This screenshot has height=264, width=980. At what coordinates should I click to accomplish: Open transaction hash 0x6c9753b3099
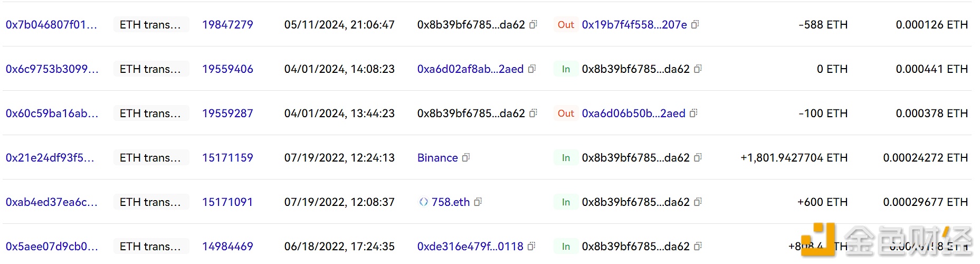coord(52,69)
